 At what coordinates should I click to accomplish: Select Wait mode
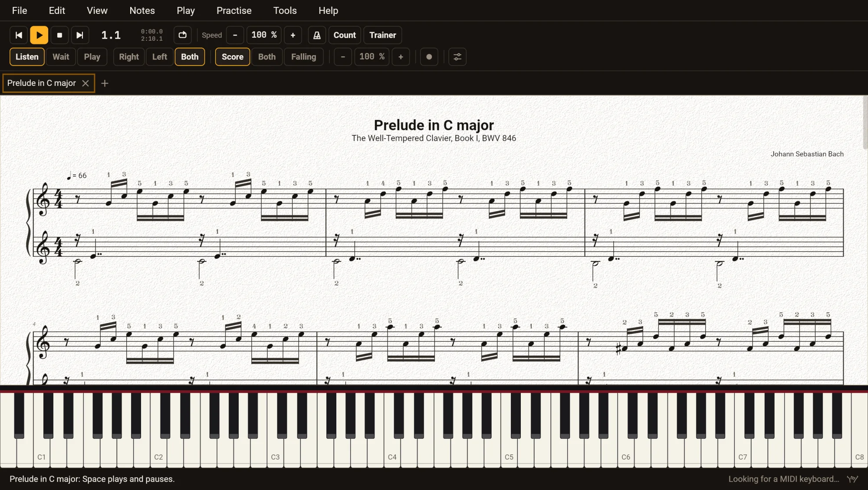click(61, 57)
